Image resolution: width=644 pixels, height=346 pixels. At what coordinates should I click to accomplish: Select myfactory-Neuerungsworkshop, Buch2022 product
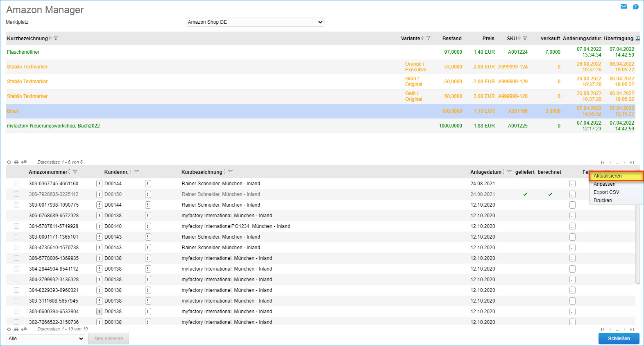(x=320, y=126)
